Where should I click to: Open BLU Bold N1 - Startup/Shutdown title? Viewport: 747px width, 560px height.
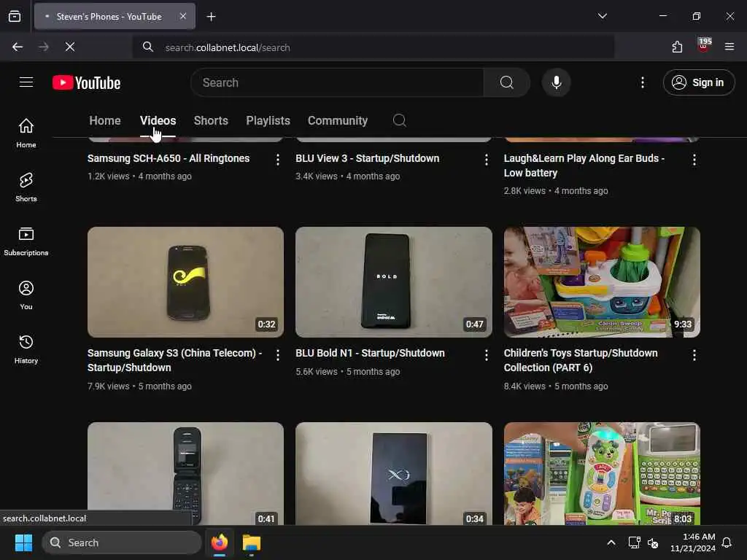click(370, 353)
